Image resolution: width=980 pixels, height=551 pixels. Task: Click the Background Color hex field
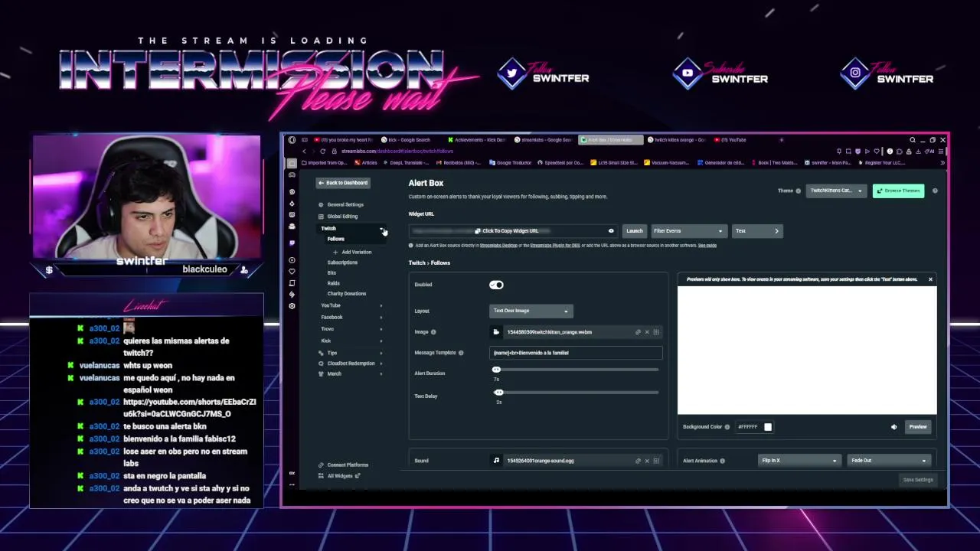748,427
